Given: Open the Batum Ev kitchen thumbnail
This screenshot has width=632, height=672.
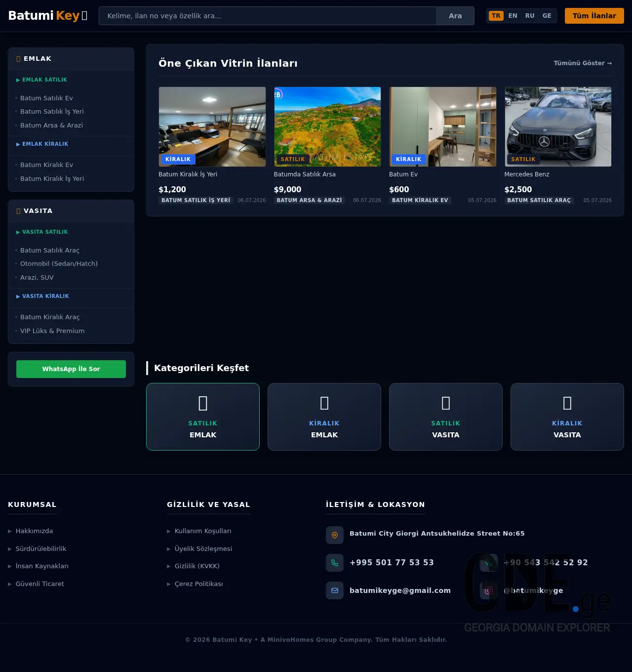Looking at the screenshot, I should point(443,126).
